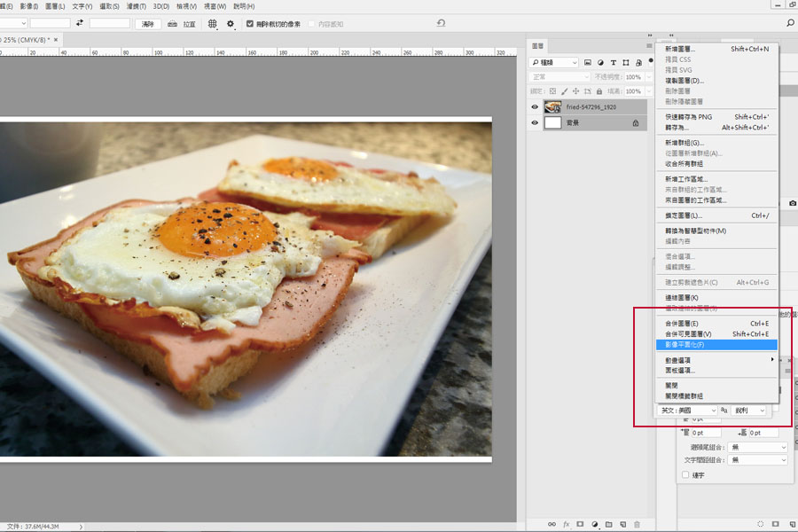Select the 背景 layer white thumbnail
Screen dimensions: 798x532
coord(552,122)
